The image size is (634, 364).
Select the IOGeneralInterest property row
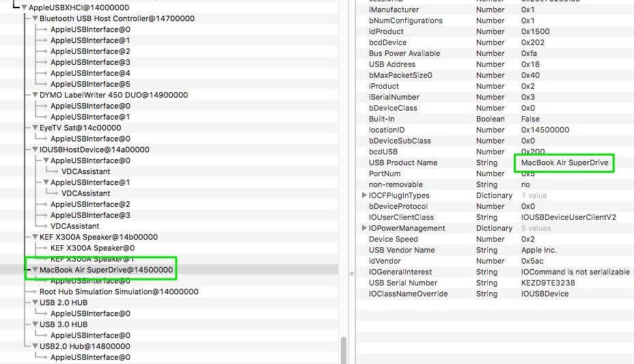coord(495,272)
